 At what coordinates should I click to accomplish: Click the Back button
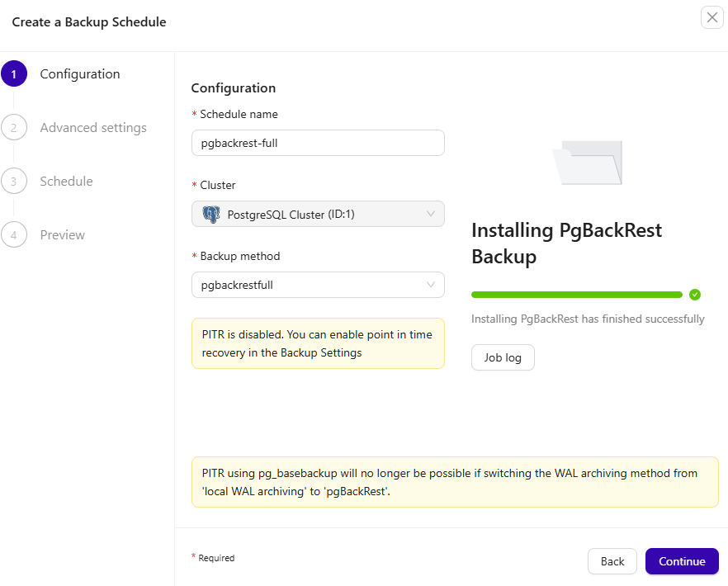point(612,561)
